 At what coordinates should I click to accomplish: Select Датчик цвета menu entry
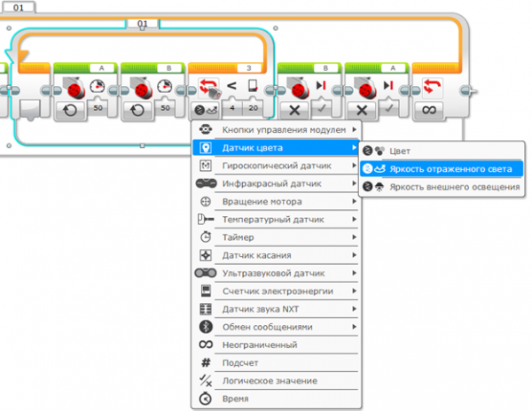[x=276, y=148]
